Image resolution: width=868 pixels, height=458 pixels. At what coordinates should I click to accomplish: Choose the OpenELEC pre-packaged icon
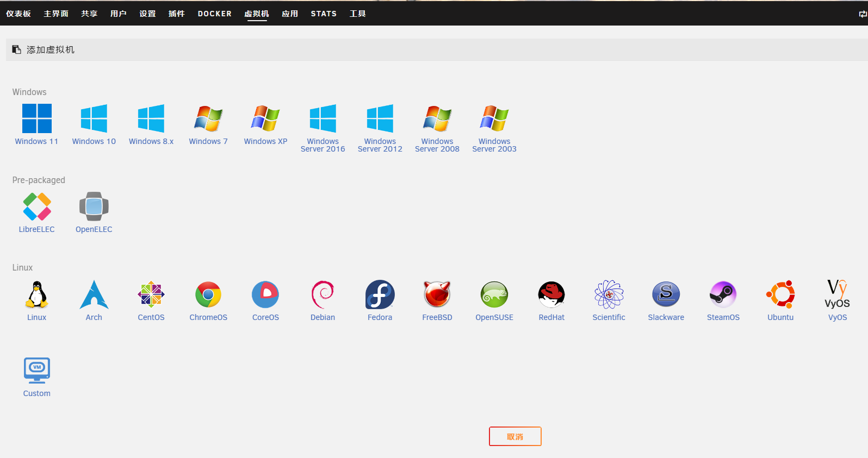pos(94,206)
